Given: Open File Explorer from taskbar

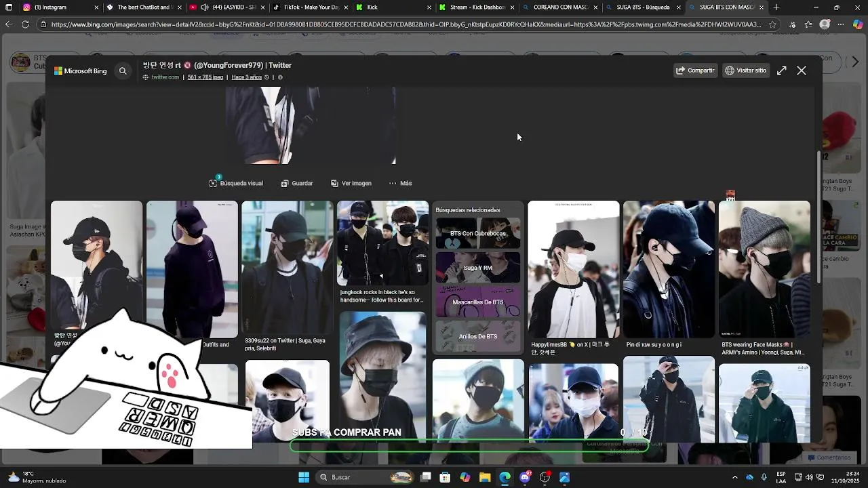Looking at the screenshot, I should (485, 477).
